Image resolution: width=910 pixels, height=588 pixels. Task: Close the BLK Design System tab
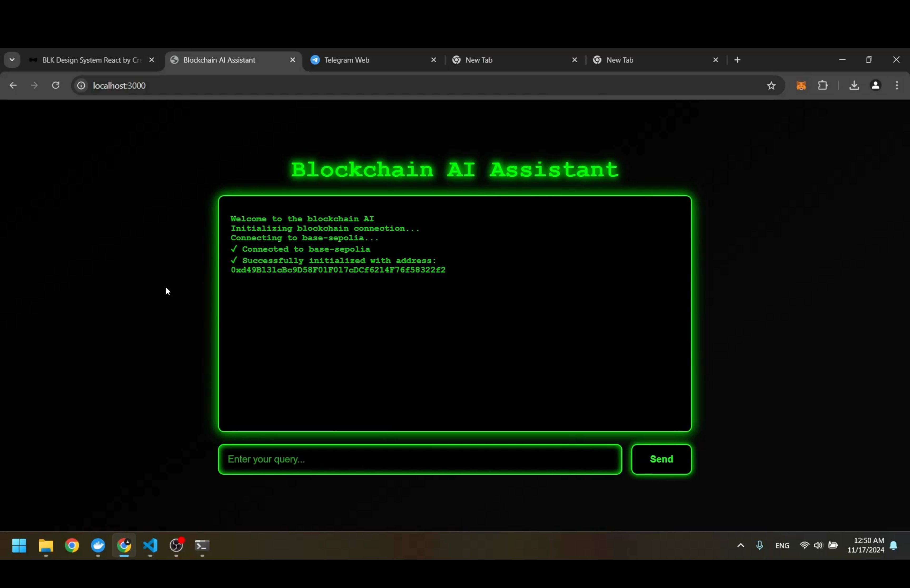(152, 60)
